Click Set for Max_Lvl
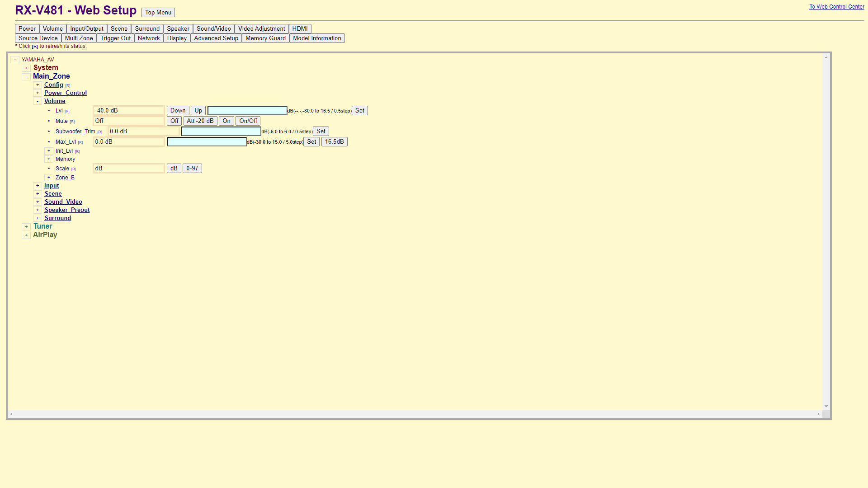 pyautogui.click(x=311, y=142)
